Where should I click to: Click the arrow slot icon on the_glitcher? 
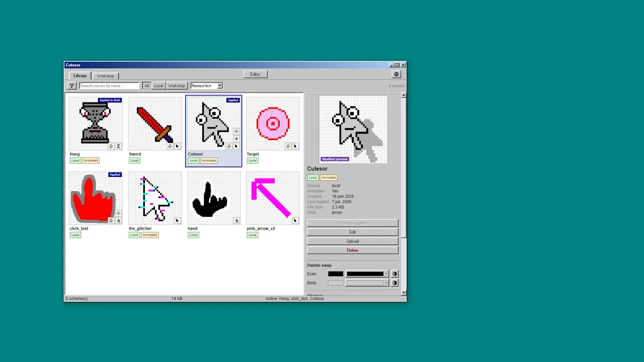(177, 221)
